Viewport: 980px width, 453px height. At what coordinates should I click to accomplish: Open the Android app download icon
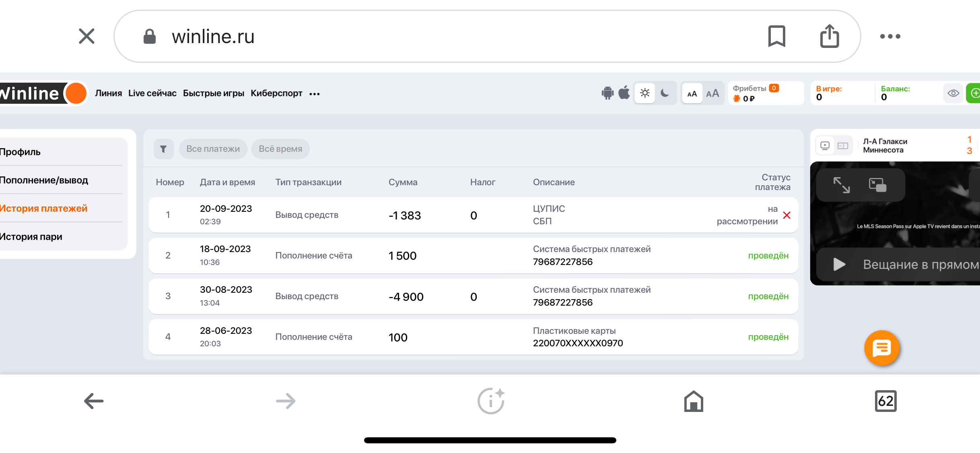607,93
